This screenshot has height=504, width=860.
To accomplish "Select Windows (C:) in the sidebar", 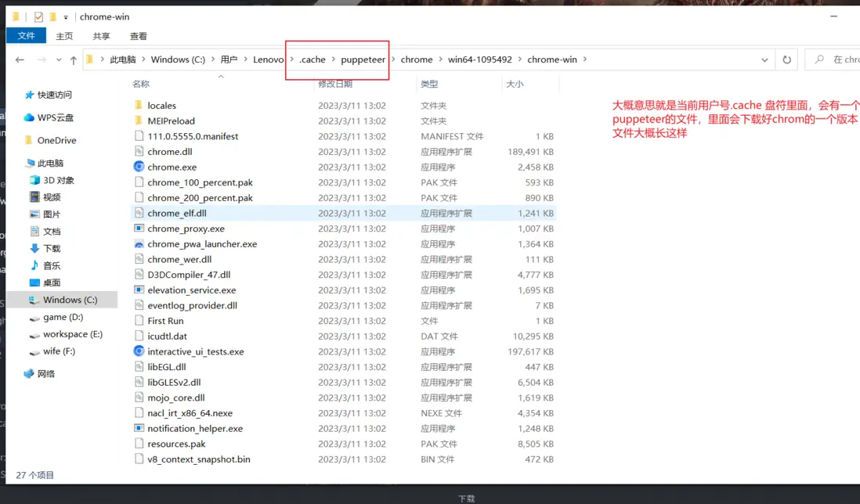I will point(70,299).
